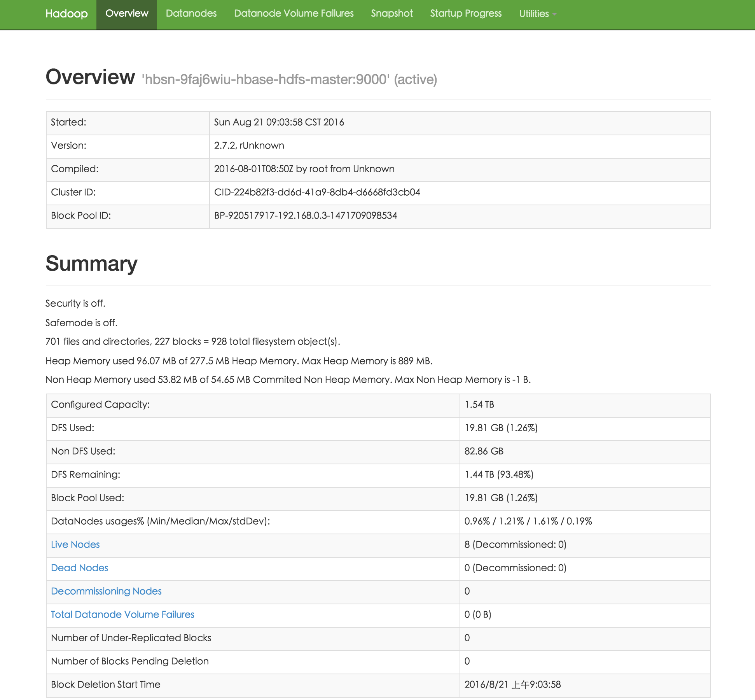Open Total Datanode Volume Failures link
The height and width of the screenshot is (700, 755).
122,614
